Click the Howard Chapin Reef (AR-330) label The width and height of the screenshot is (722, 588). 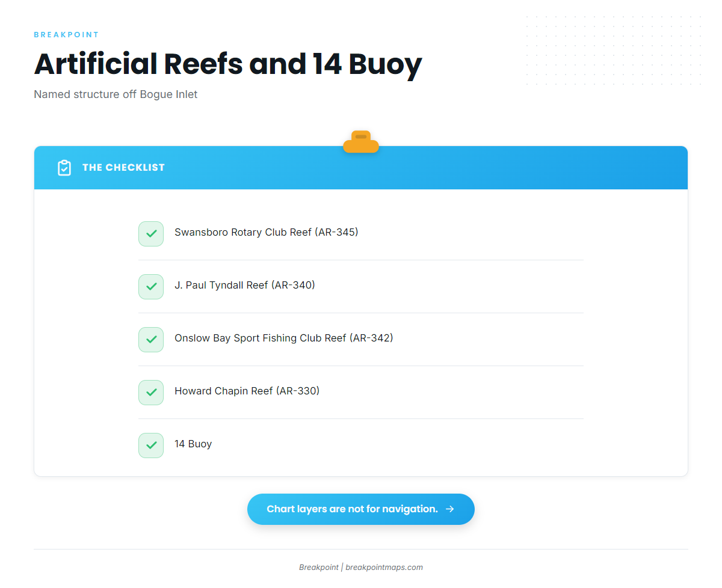(x=247, y=391)
